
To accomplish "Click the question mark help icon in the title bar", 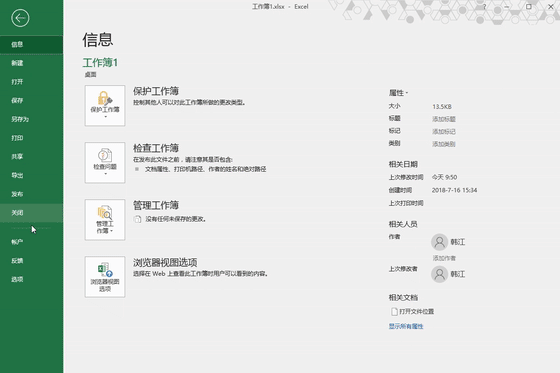I will (x=485, y=6).
